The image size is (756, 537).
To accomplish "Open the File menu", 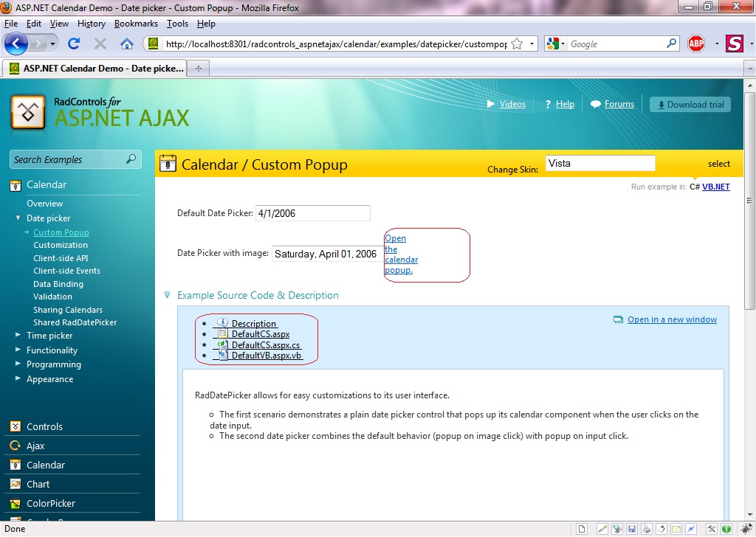I will pos(10,24).
